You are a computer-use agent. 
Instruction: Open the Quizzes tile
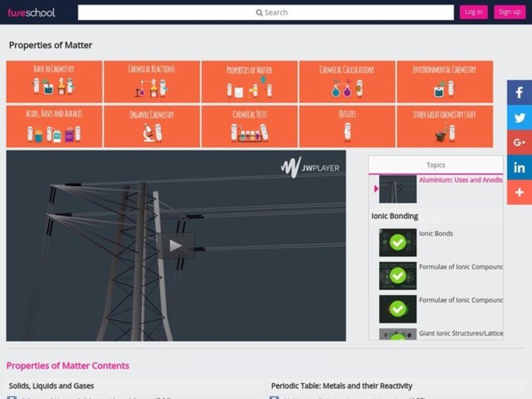click(347, 126)
